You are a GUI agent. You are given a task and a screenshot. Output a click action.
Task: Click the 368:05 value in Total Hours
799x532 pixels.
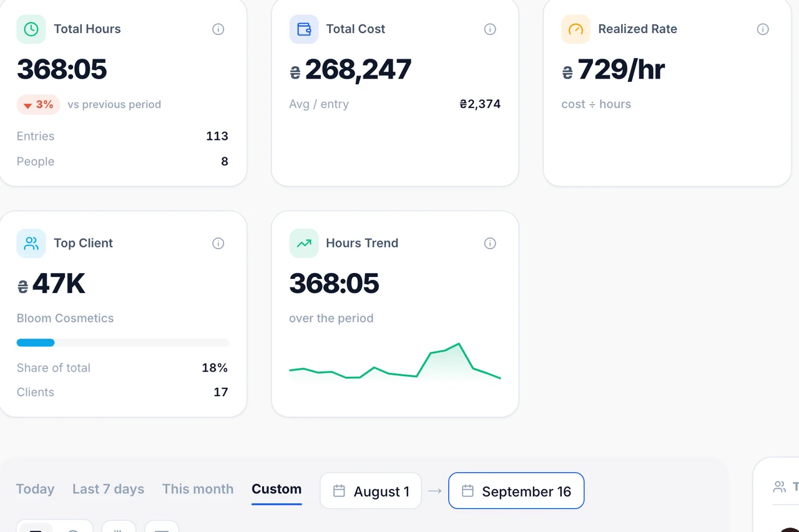(62, 69)
